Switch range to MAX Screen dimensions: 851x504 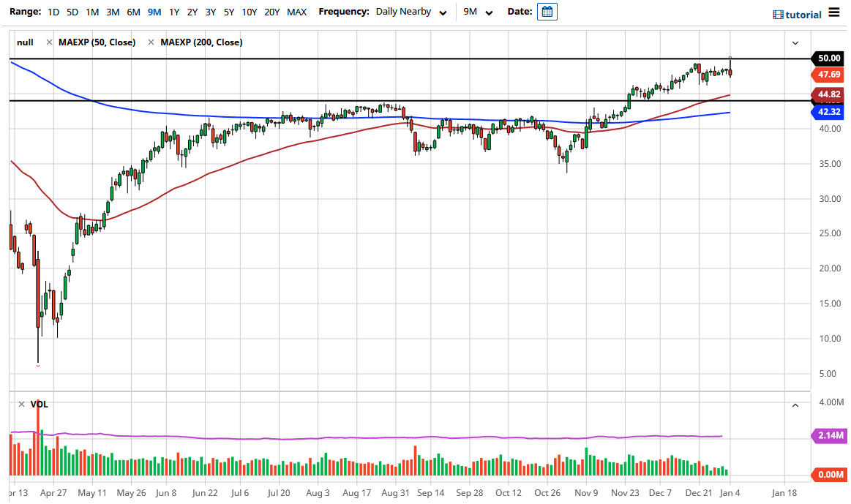click(296, 12)
